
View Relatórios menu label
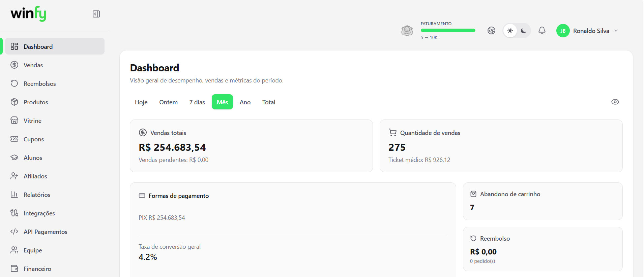37,195
